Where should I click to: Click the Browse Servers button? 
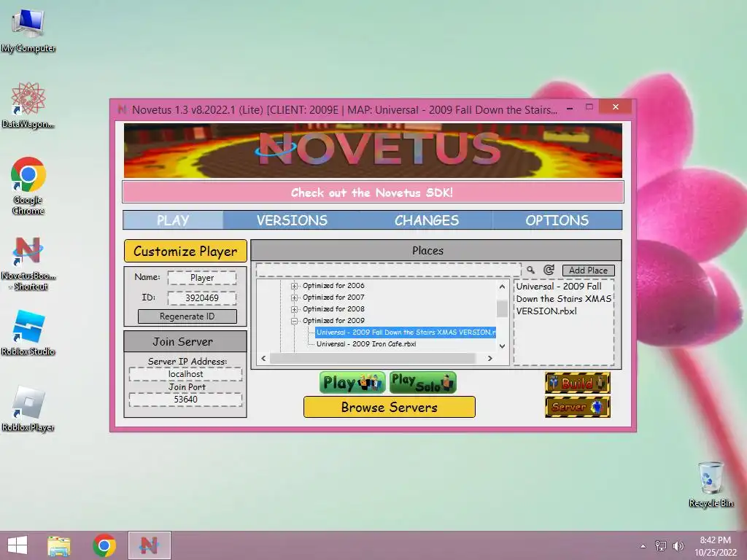pos(390,407)
